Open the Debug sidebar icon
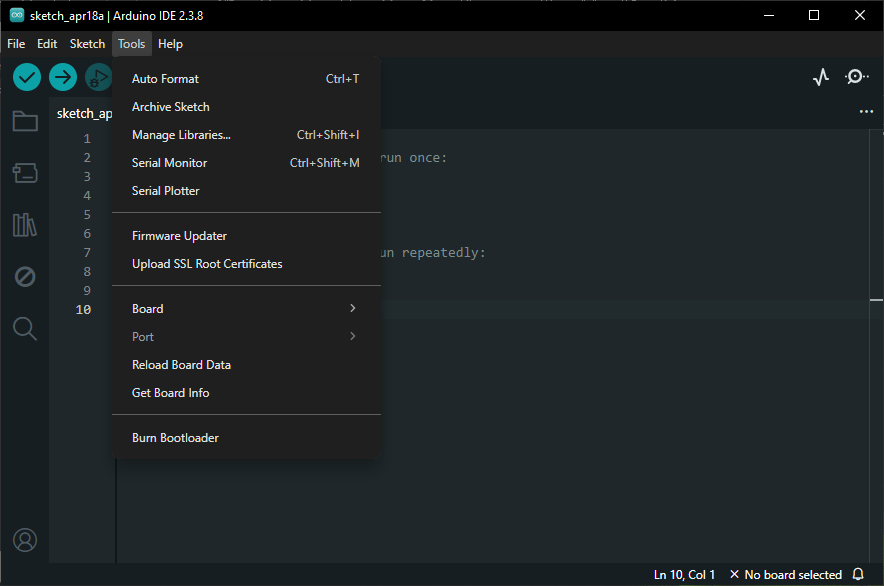The height and width of the screenshot is (586, 884). (x=25, y=277)
